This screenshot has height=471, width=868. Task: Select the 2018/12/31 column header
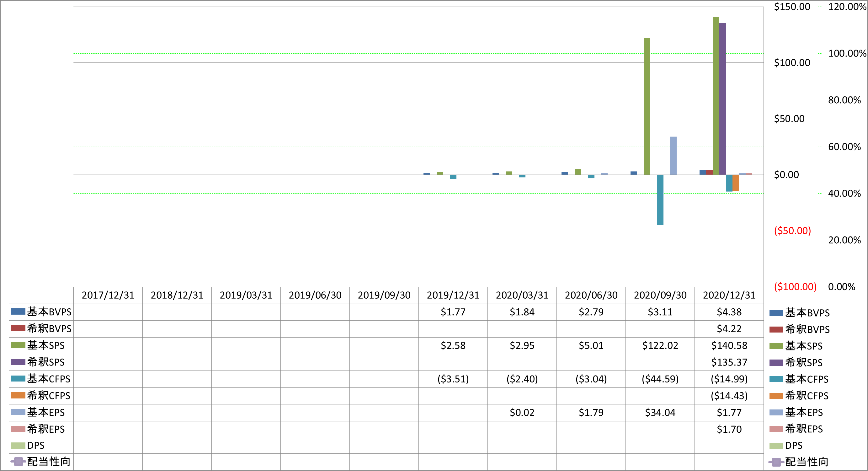pyautogui.click(x=177, y=295)
